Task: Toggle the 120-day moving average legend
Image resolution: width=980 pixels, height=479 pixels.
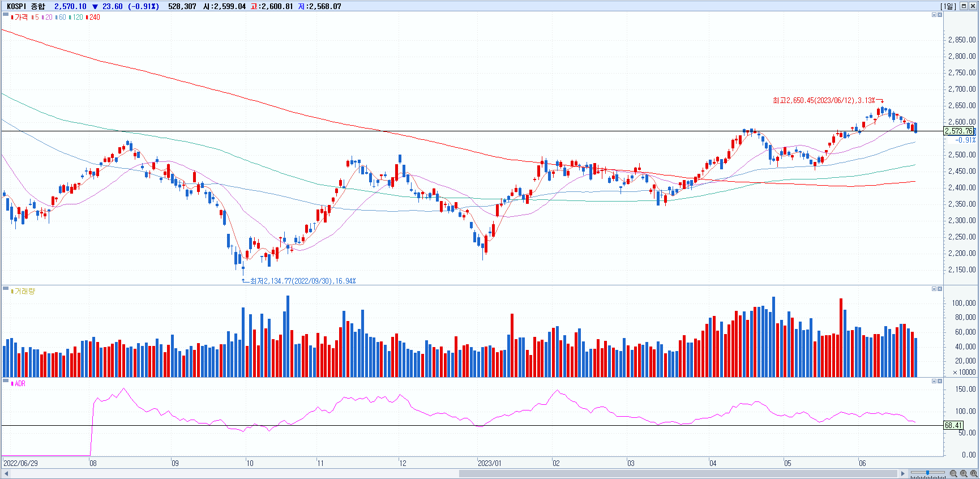Action: (x=76, y=18)
